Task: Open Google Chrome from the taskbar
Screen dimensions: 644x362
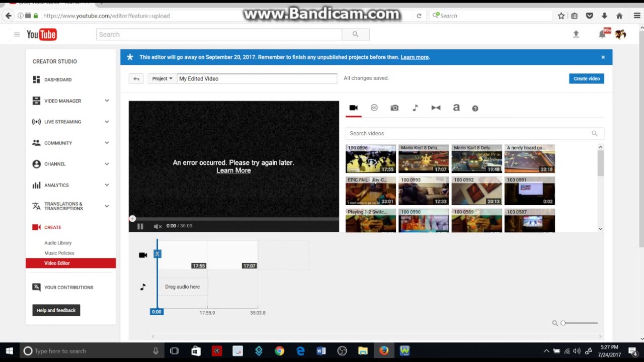Action: click(x=279, y=351)
